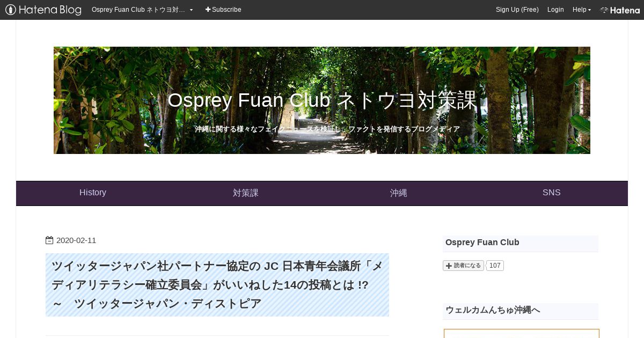The image size is (644, 338).
Task: Go to the Login page
Action: click(555, 10)
